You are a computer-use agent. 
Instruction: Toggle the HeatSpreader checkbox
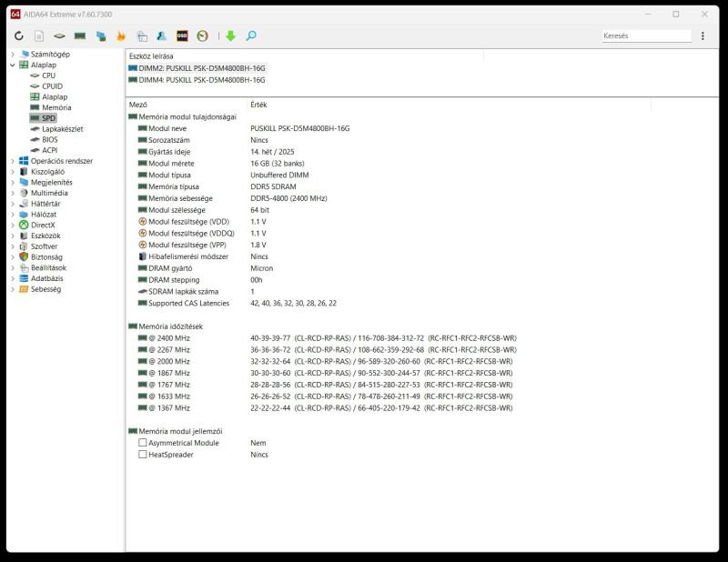143,455
